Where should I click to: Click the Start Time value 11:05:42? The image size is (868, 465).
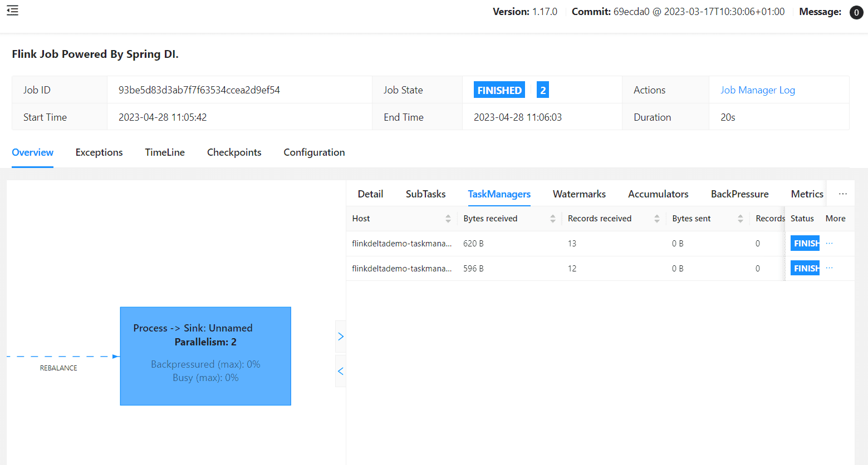tap(163, 117)
